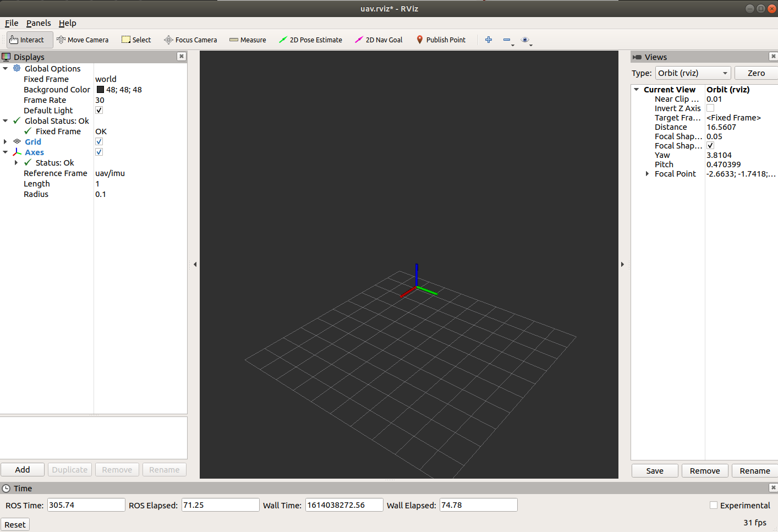Screen dimensions: 778x532
Task: Pick the Measure tool
Action: [x=248, y=40]
